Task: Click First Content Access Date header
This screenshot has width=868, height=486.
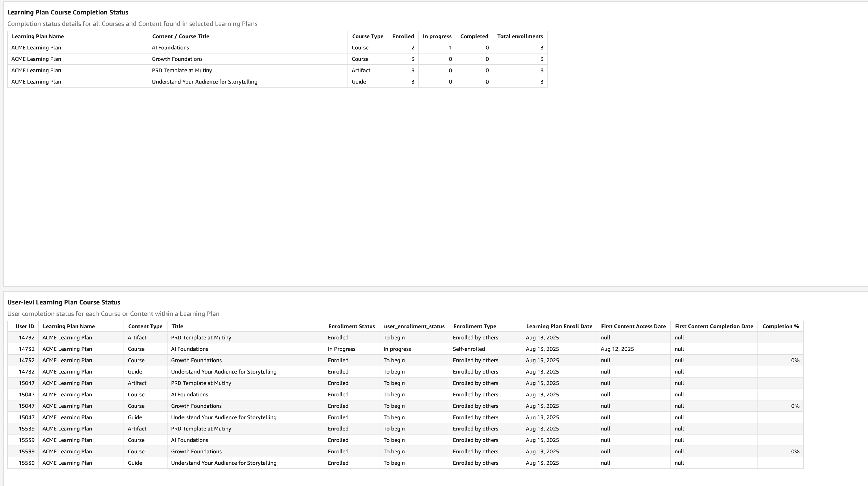Action: pyautogui.click(x=633, y=326)
